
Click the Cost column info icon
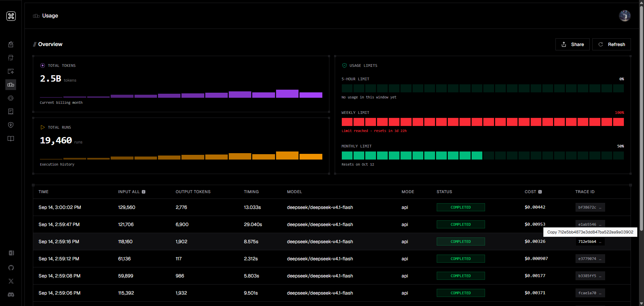540,192
